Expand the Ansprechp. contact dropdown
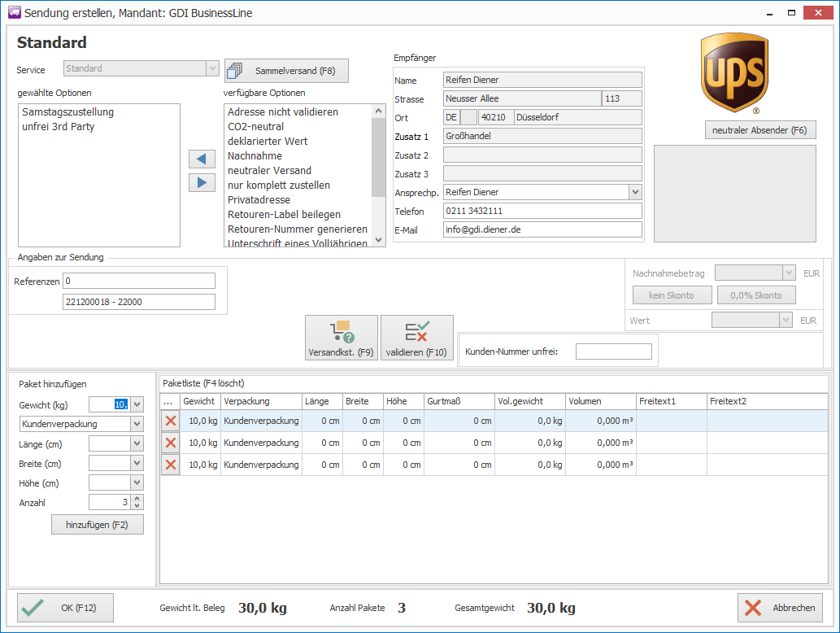Image resolution: width=840 pixels, height=633 pixels. click(x=635, y=192)
